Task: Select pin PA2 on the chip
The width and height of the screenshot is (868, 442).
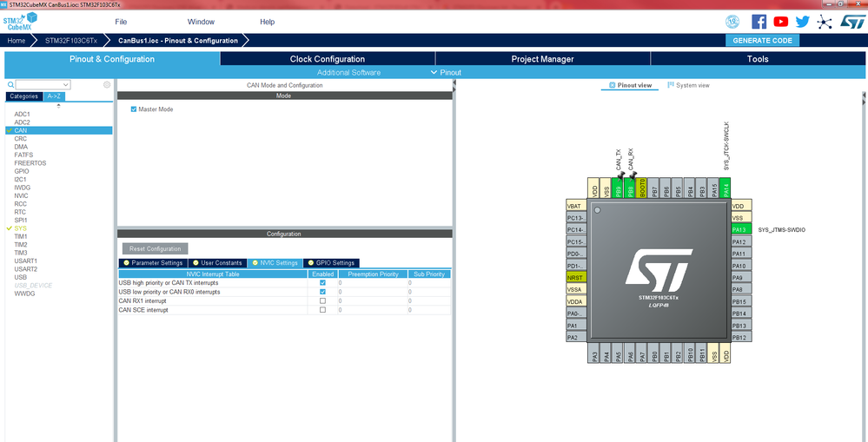Action: tap(576, 337)
